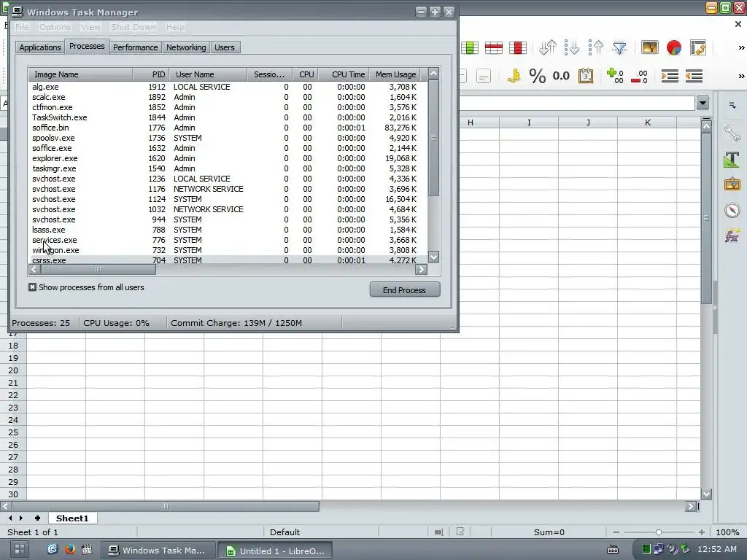This screenshot has width=747, height=560.
Task: Open the sidebar Properties wrench icon
Action: [732, 133]
